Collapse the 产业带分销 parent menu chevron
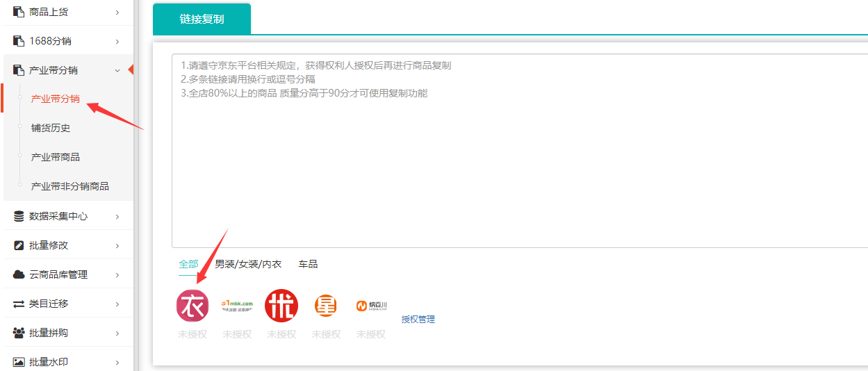868x371 pixels. tap(117, 70)
